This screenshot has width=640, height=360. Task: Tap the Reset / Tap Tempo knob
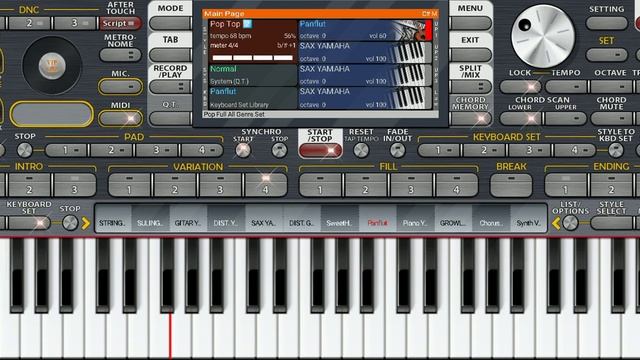tap(361, 151)
